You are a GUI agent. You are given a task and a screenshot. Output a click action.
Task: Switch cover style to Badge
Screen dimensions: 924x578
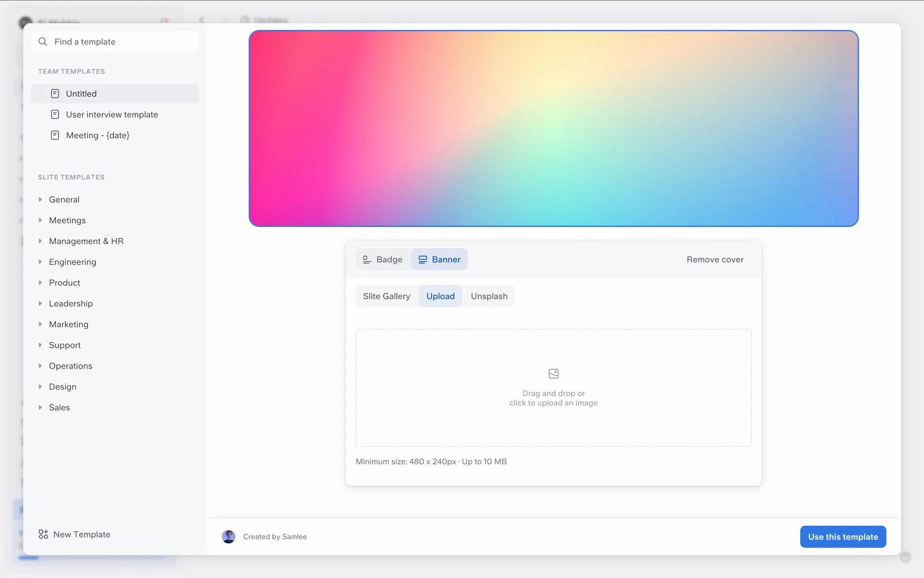click(x=383, y=260)
